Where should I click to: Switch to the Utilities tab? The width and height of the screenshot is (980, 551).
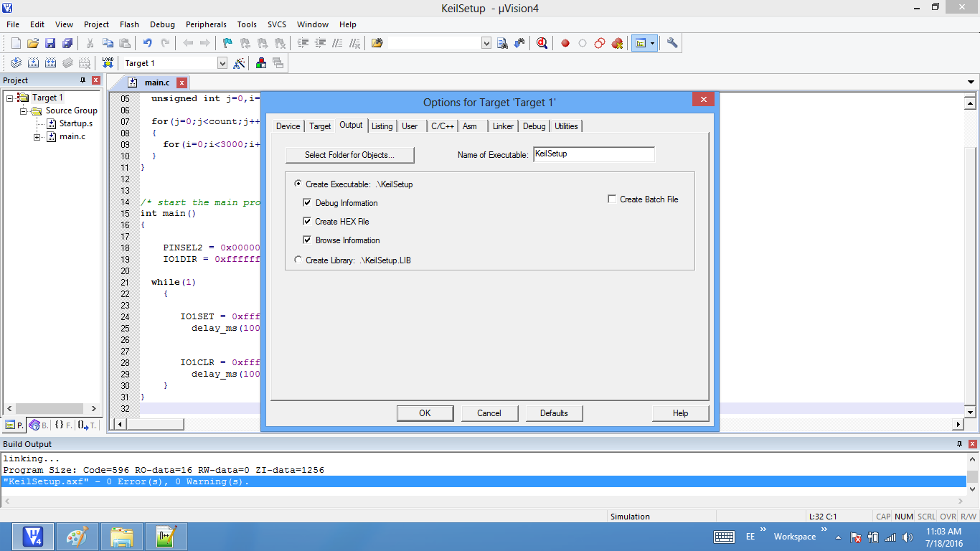[x=566, y=126]
